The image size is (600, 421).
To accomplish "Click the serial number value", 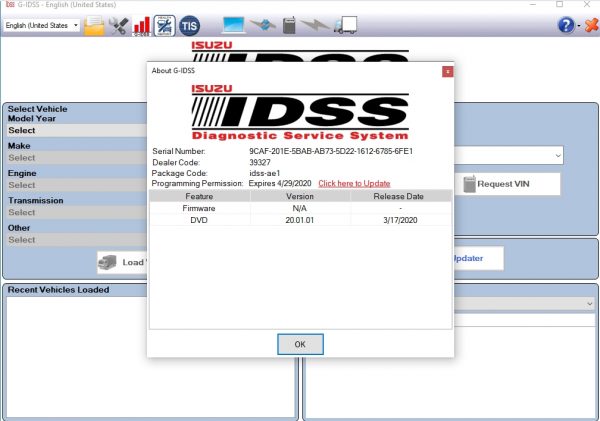I will point(331,151).
